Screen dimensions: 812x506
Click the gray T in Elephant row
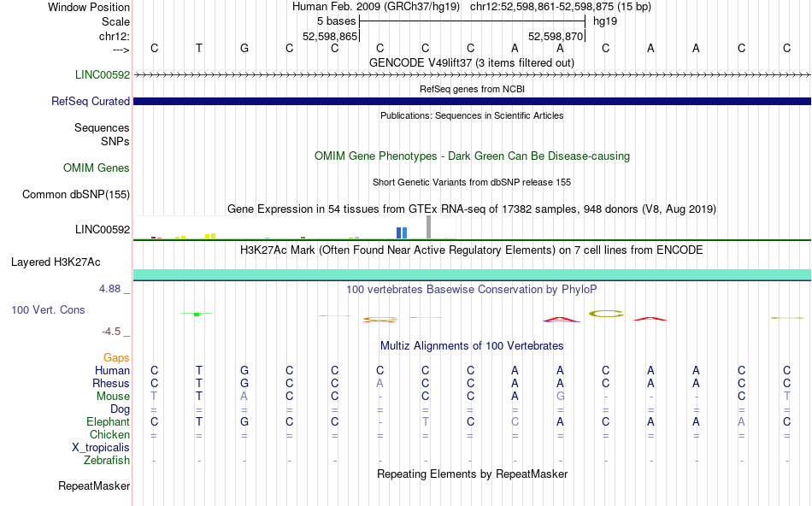425,421
